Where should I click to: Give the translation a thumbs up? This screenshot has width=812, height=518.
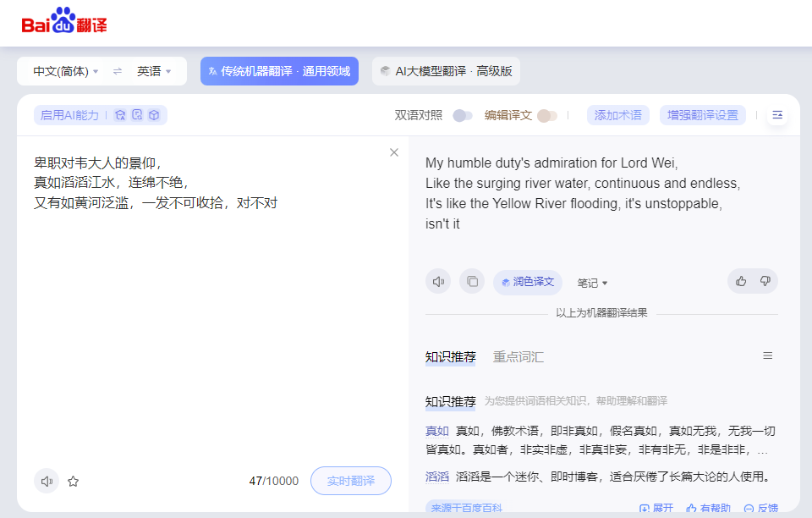coord(741,281)
